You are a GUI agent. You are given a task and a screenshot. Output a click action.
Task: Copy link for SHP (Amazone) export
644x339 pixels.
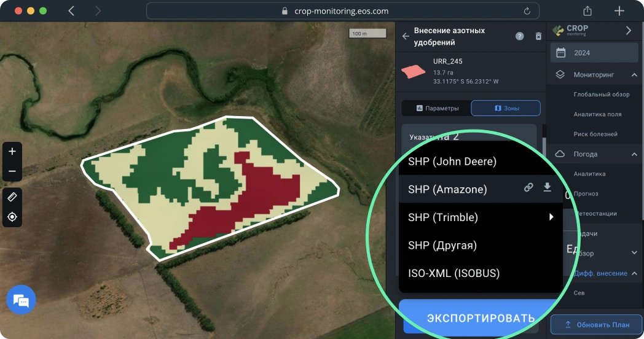pyautogui.click(x=528, y=188)
